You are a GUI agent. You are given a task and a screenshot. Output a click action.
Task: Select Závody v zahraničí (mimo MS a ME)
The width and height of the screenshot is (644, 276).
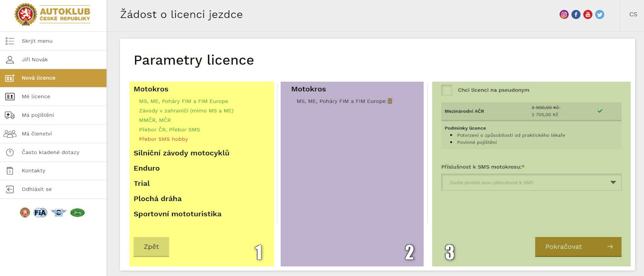(x=186, y=111)
